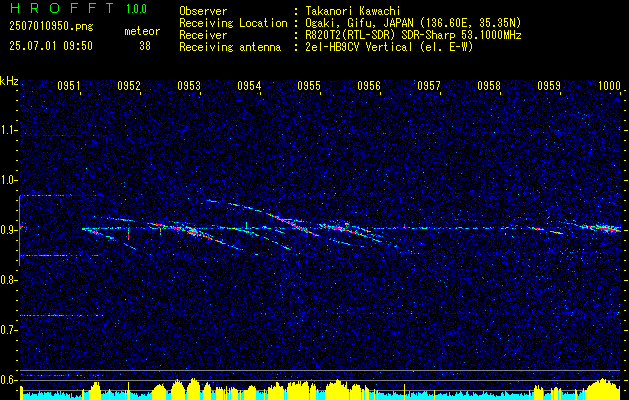
Task: Click antenna text 2el-HB9CV Vertical
Action: pos(359,47)
